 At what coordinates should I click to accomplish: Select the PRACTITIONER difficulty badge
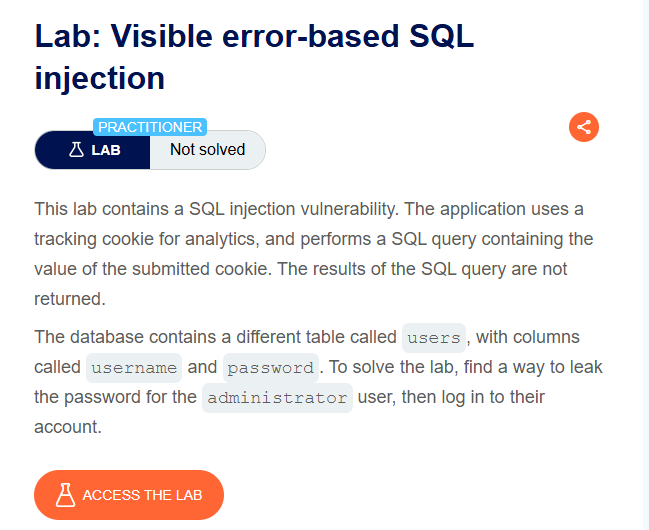[150, 127]
